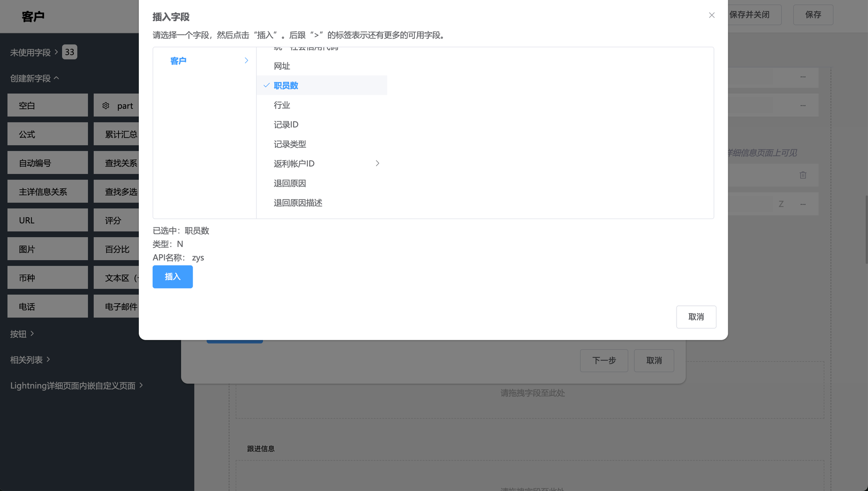This screenshot has height=491, width=868.
Task: Expand the 返利帐户ID chevron arrow
Action: pyautogui.click(x=377, y=163)
